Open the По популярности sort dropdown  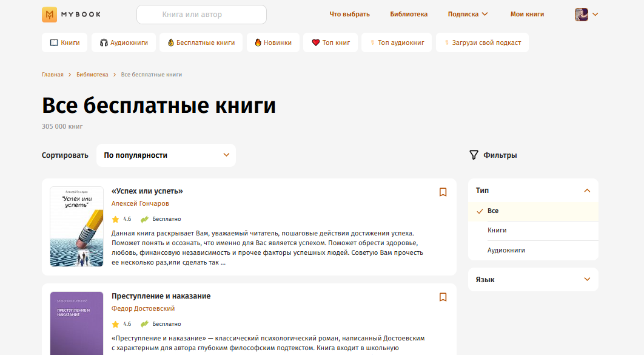click(166, 155)
